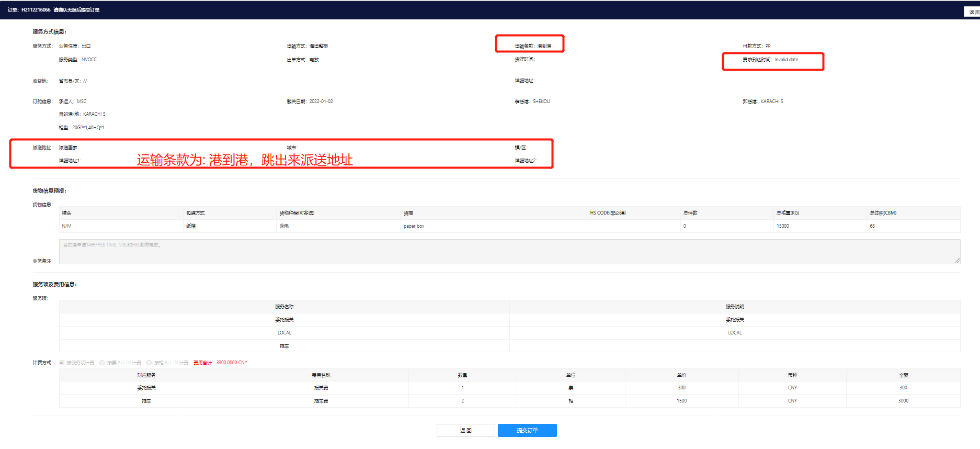Click the blue 提交订单 submit button
980x449 pixels.
click(x=527, y=430)
